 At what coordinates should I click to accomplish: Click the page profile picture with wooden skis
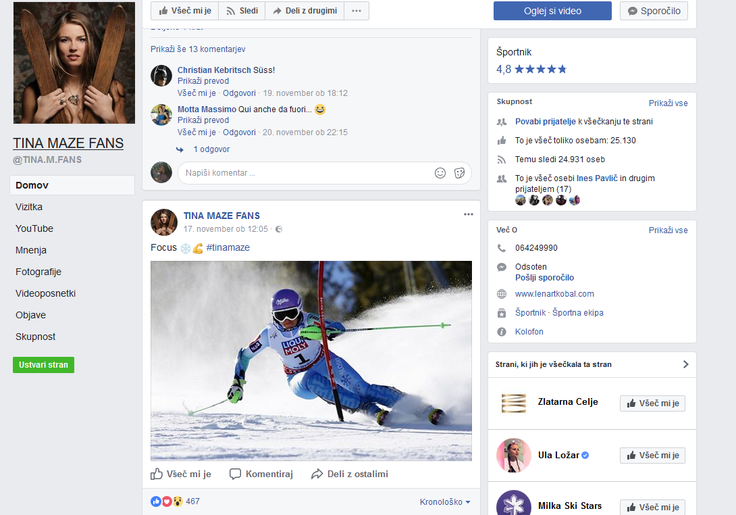coord(74,63)
